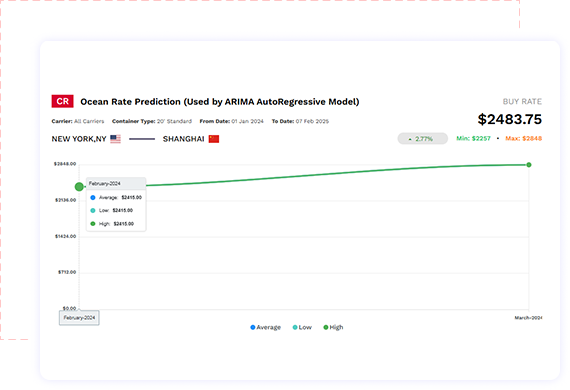Click the United States flag icon

[x=115, y=139]
